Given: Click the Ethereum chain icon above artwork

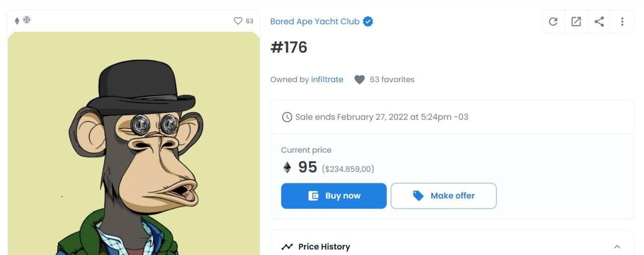Looking at the screenshot, I should coord(17,21).
